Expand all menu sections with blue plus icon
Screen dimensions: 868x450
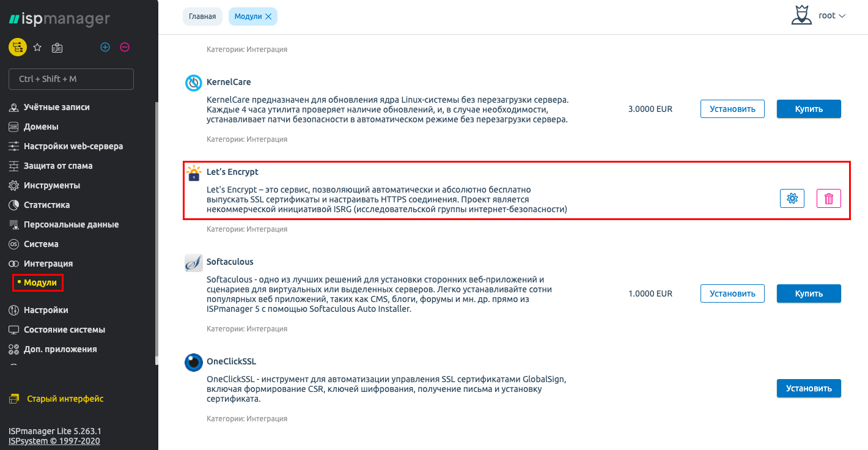click(x=105, y=47)
